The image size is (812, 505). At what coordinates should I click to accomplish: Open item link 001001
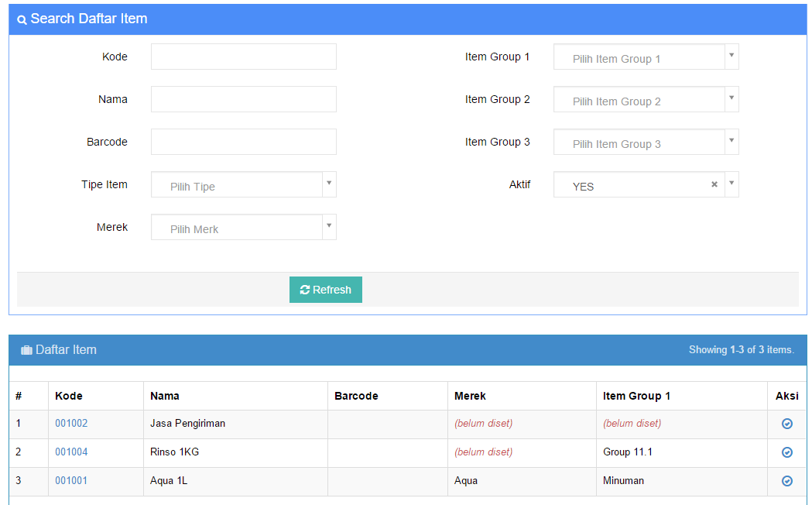tap(71, 480)
